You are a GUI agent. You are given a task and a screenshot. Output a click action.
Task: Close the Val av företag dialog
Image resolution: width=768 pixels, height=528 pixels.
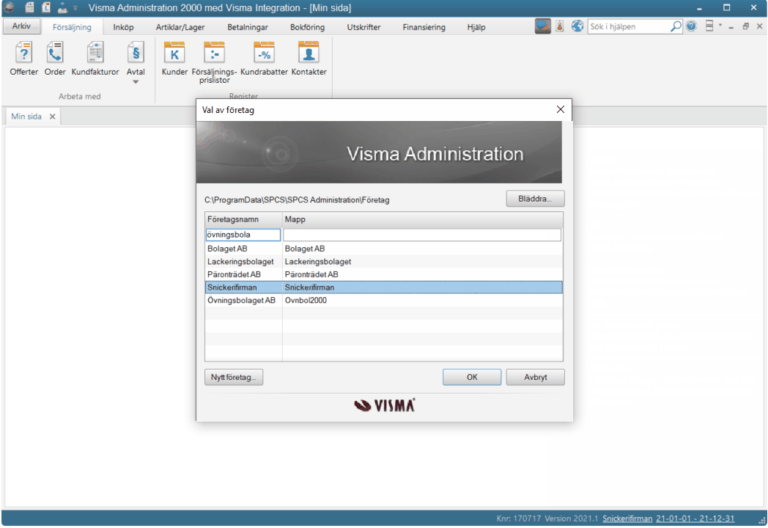[560, 109]
